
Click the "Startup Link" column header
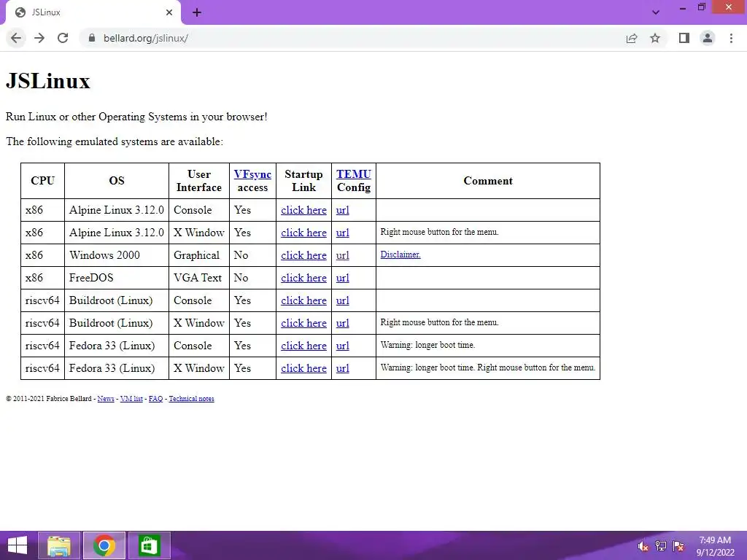coord(303,181)
